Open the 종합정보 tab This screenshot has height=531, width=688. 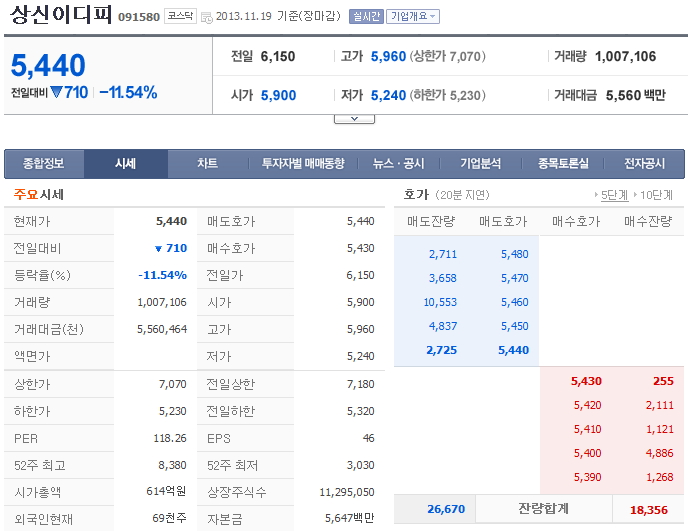click(x=44, y=164)
